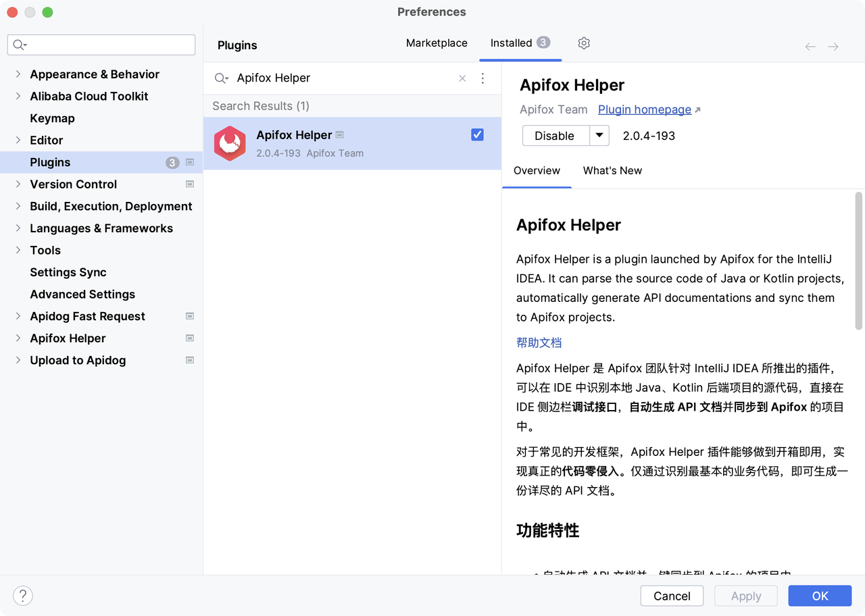
Task: Click project-level icon beside Apifox Helper in sidebar
Action: click(190, 338)
